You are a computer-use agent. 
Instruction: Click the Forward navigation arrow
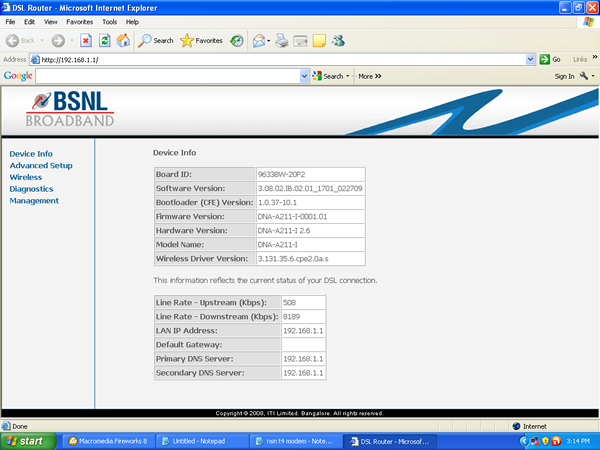pyautogui.click(x=58, y=41)
